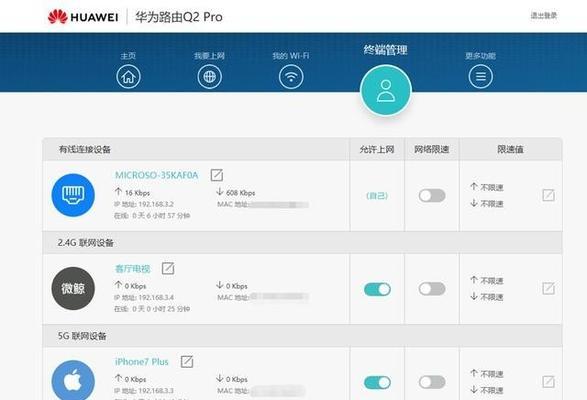Click the Apple device icon
The width and height of the screenshot is (587, 400).
point(73,381)
